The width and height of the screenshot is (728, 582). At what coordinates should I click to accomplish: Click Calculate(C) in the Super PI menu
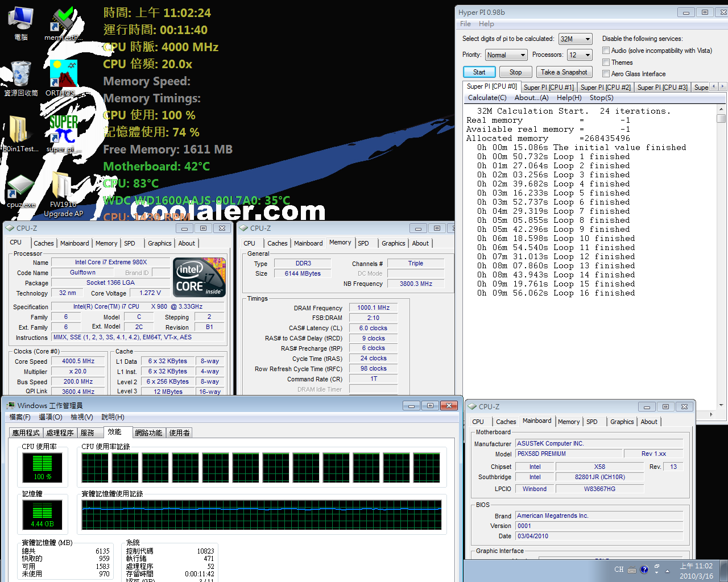tap(487, 98)
